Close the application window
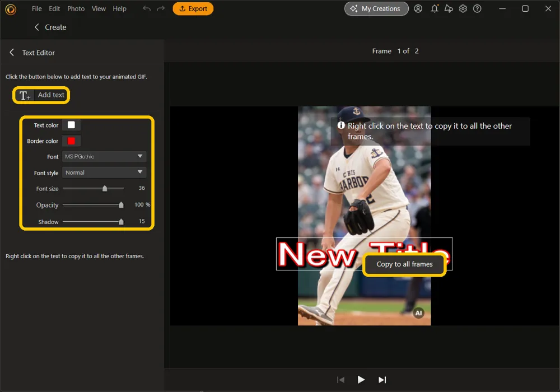Image resolution: width=560 pixels, height=392 pixels. pyautogui.click(x=548, y=8)
